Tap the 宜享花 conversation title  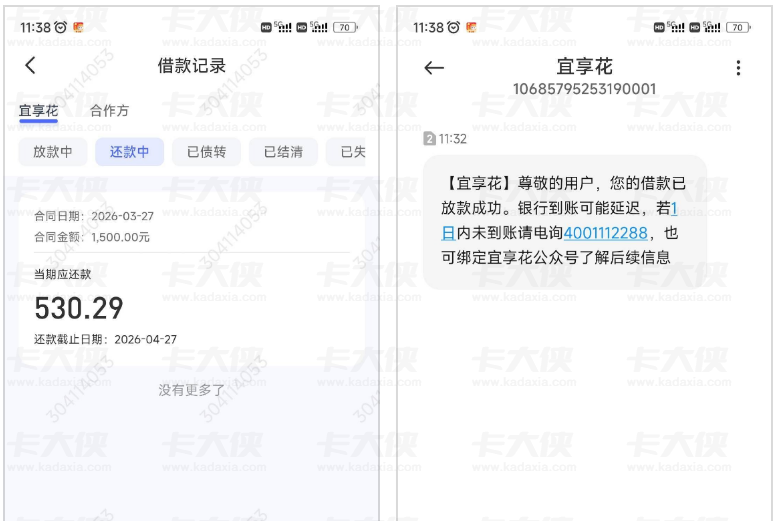pos(585,66)
